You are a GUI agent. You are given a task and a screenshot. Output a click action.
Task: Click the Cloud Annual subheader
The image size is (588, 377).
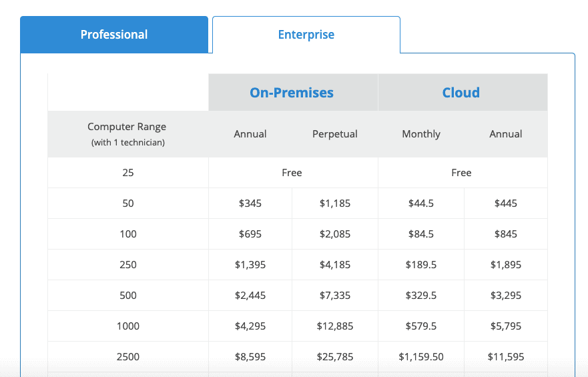[505, 134]
